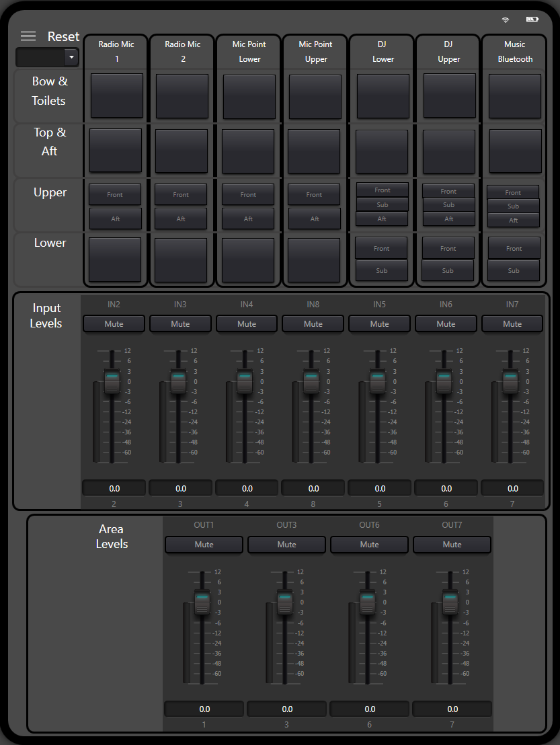Route Mic Point Upper to Lower zone
Viewport: 560px width, 745px height.
click(314, 260)
